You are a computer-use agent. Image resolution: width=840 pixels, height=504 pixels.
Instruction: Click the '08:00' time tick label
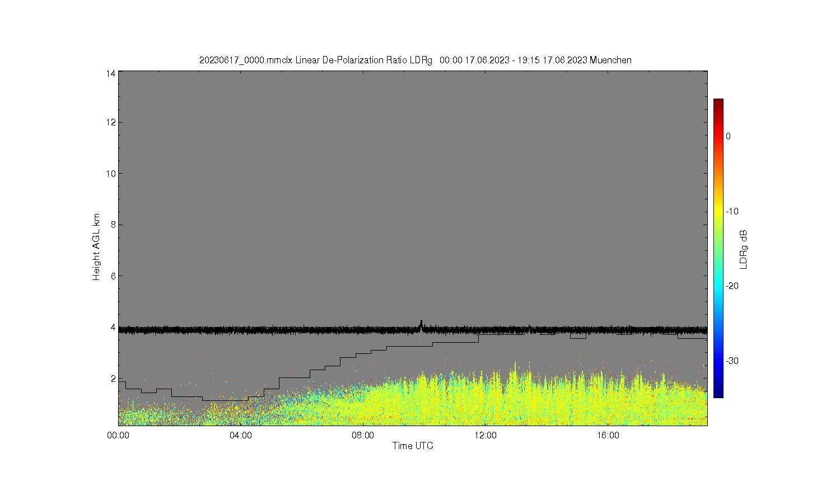point(363,436)
